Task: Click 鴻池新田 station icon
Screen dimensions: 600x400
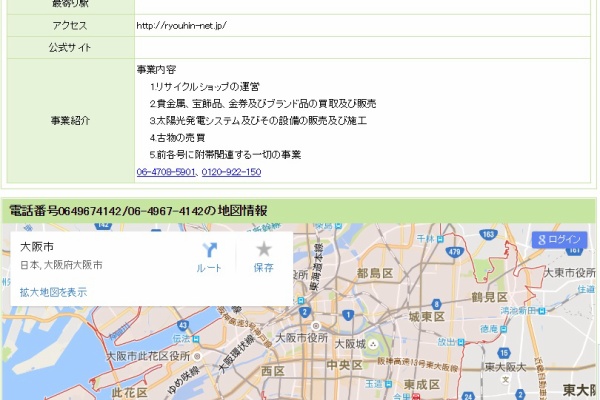Action: tap(542, 311)
